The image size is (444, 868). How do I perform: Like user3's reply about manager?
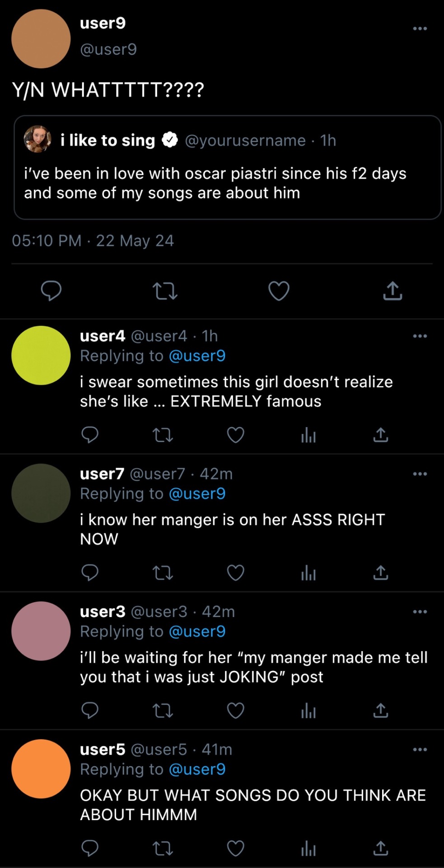[235, 711]
